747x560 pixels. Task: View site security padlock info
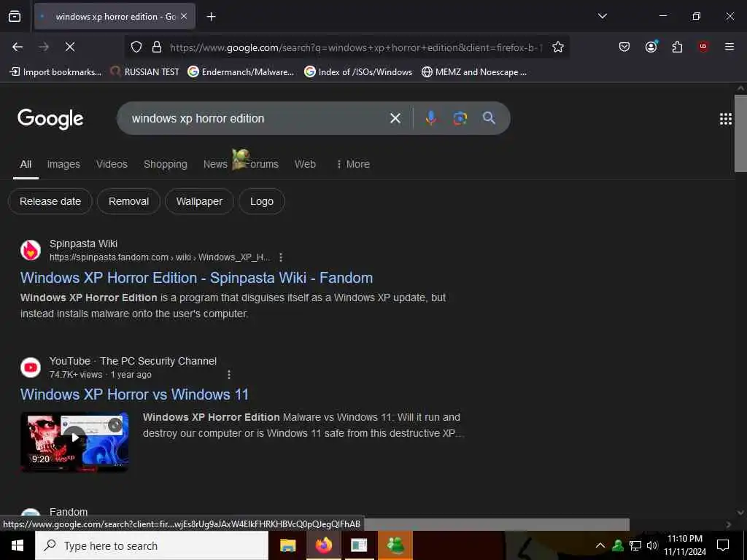pos(157,47)
